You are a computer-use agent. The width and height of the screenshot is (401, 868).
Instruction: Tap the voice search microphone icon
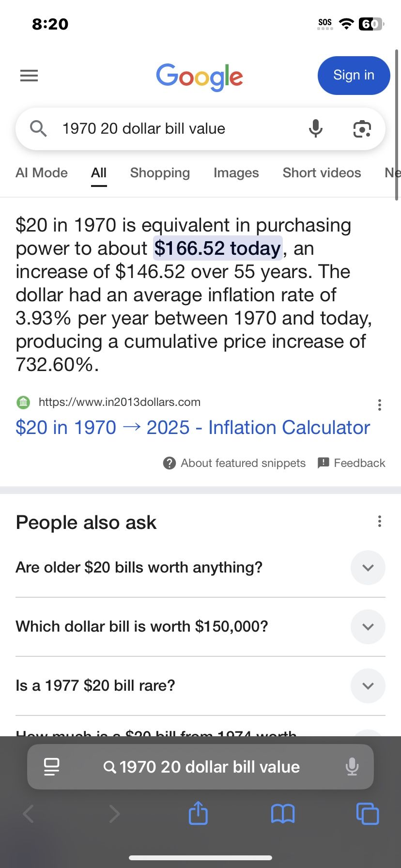click(x=315, y=129)
